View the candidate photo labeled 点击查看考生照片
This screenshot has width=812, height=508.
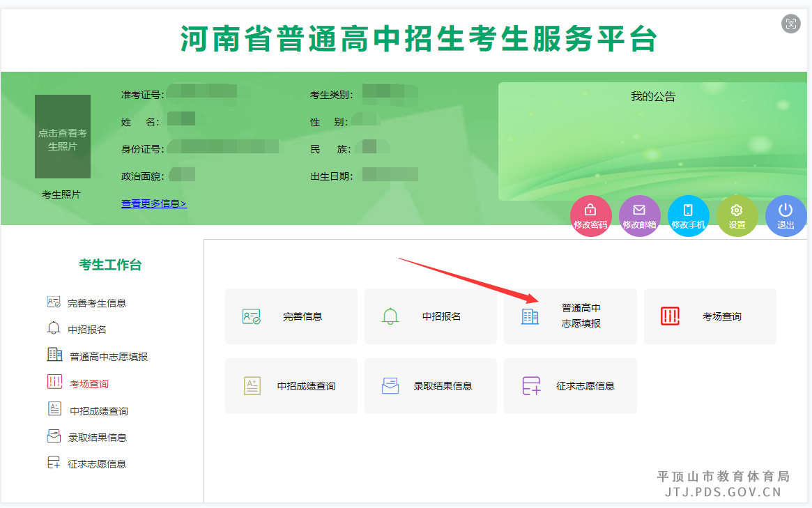tap(62, 137)
